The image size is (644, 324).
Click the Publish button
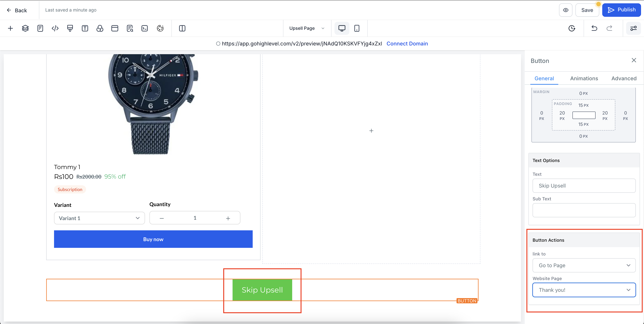[x=621, y=10]
